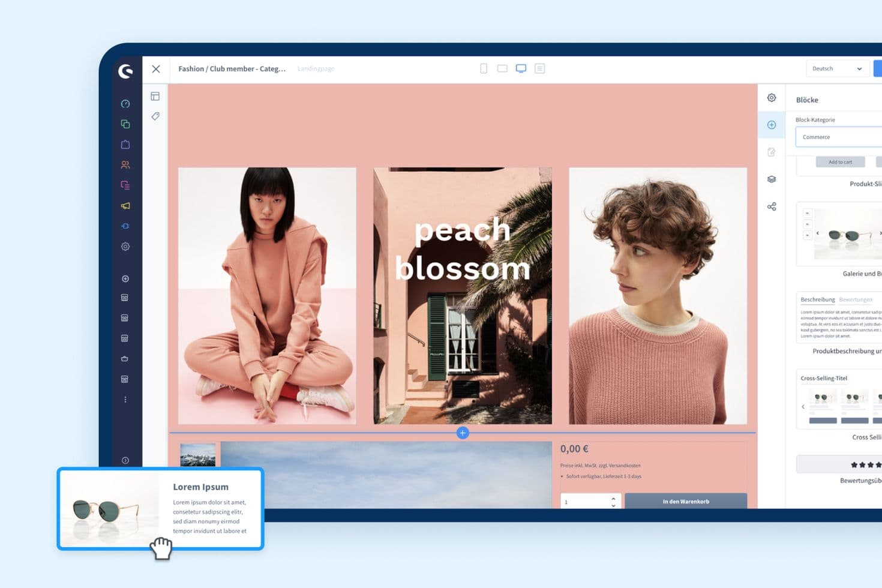The width and height of the screenshot is (882, 588).
Task: Open page settings gear in right toolbar
Action: [x=772, y=98]
